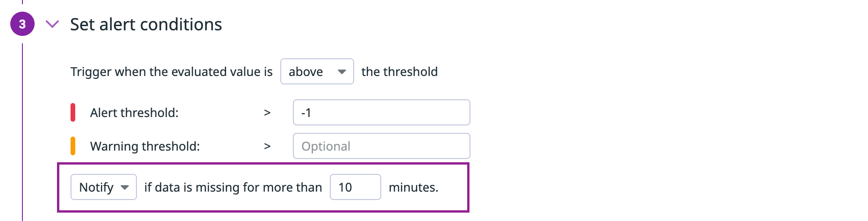Click the orange warning threshold color marker

point(73,146)
